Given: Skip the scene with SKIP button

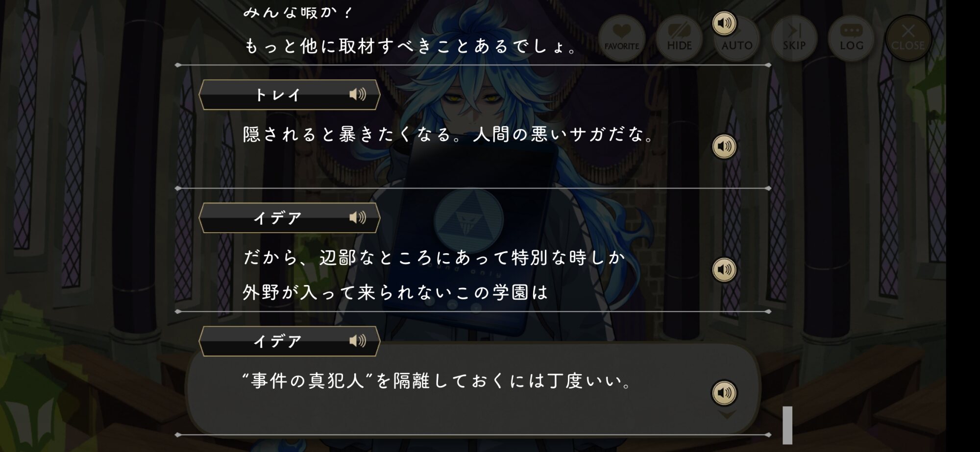Looking at the screenshot, I should pyautogui.click(x=794, y=38).
